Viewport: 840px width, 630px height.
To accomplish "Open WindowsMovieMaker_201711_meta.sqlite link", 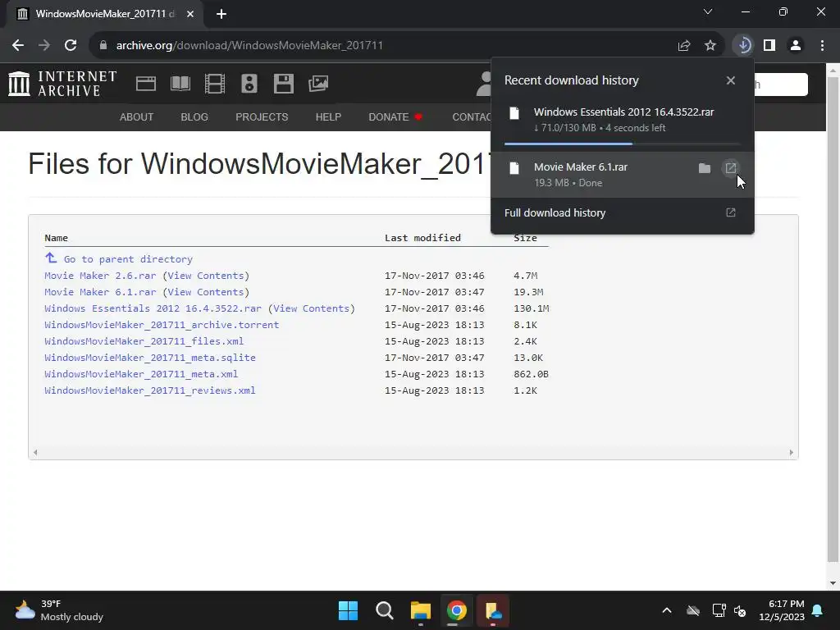I will [150, 358].
